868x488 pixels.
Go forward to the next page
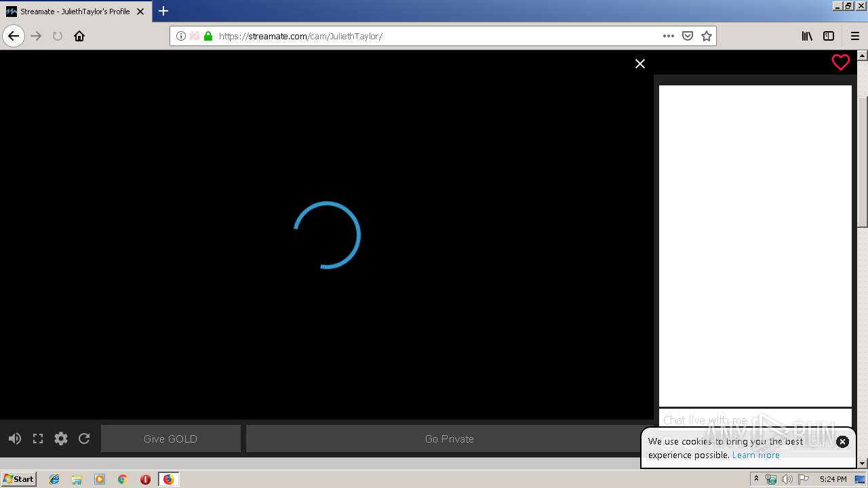[37, 36]
